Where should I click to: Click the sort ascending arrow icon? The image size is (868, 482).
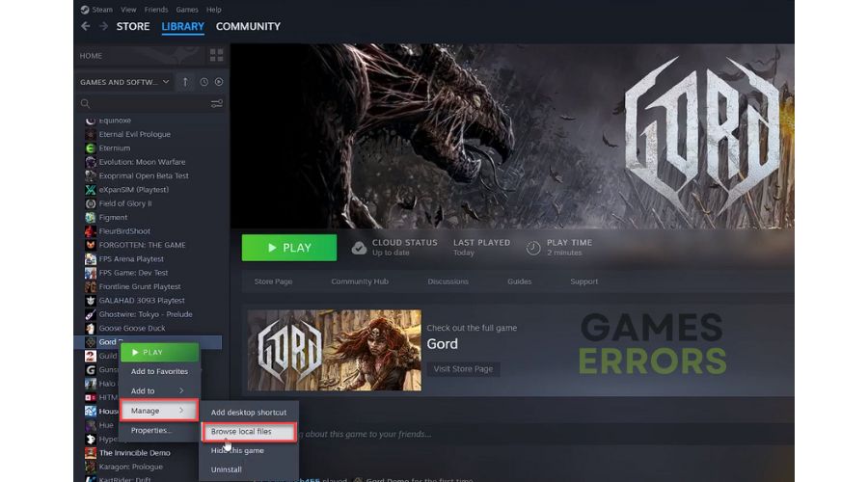pyautogui.click(x=185, y=82)
